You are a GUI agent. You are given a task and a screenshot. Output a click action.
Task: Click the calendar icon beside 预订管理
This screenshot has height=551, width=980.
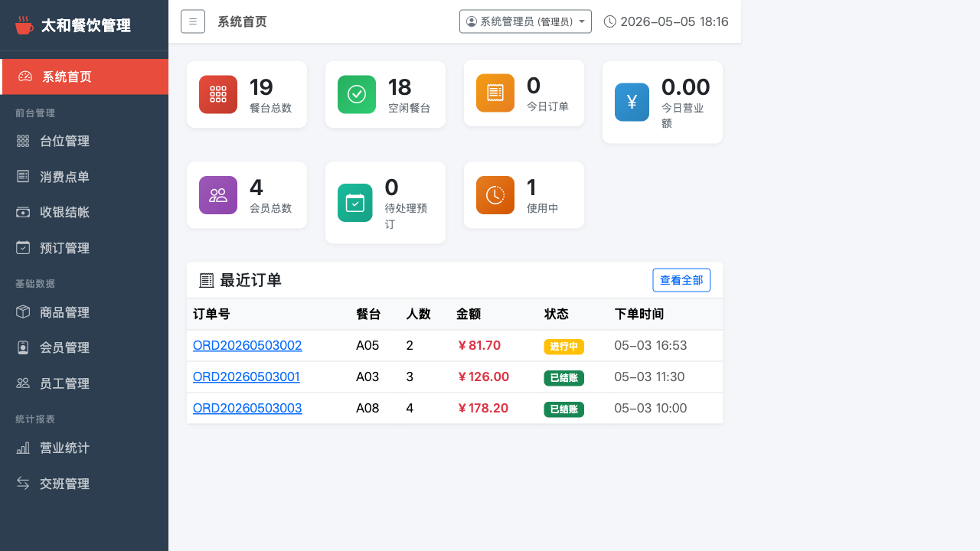23,248
